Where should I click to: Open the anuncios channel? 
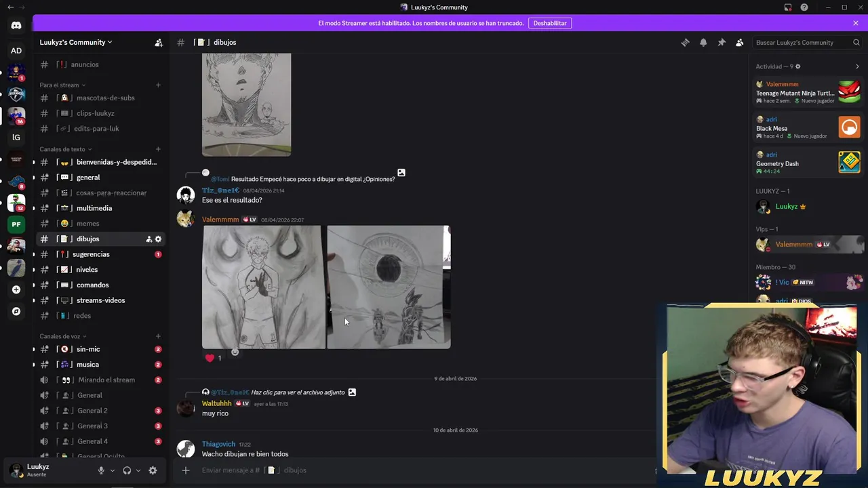99,64
